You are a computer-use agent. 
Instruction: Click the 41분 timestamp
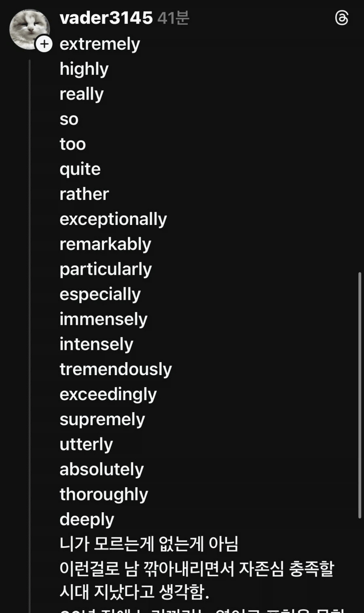click(173, 18)
